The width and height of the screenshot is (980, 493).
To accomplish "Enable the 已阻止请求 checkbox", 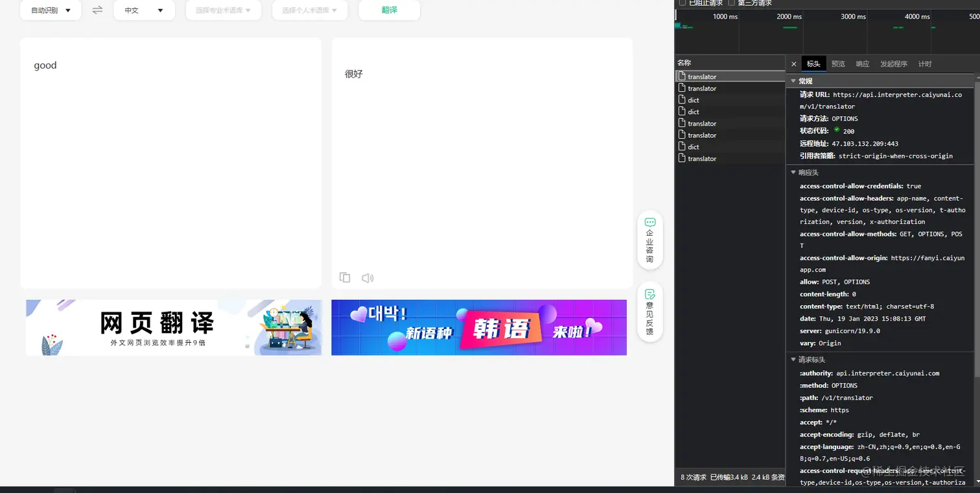I will point(682,3).
